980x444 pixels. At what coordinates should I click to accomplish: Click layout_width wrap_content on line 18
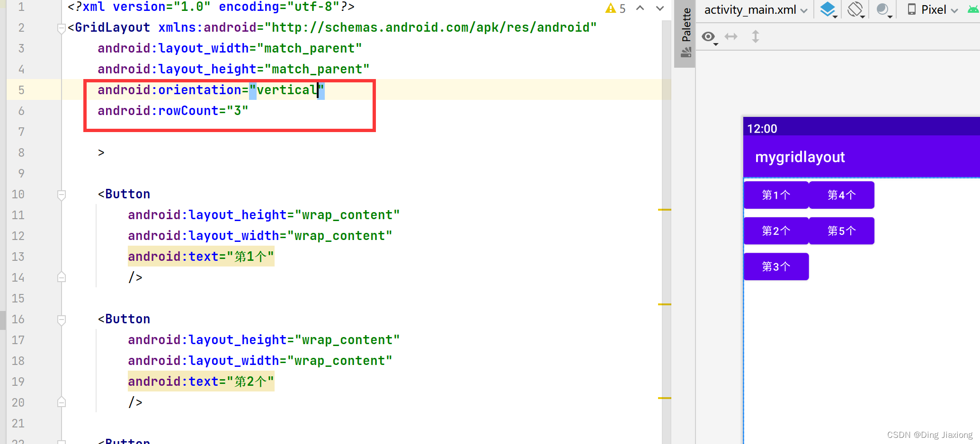click(x=260, y=361)
